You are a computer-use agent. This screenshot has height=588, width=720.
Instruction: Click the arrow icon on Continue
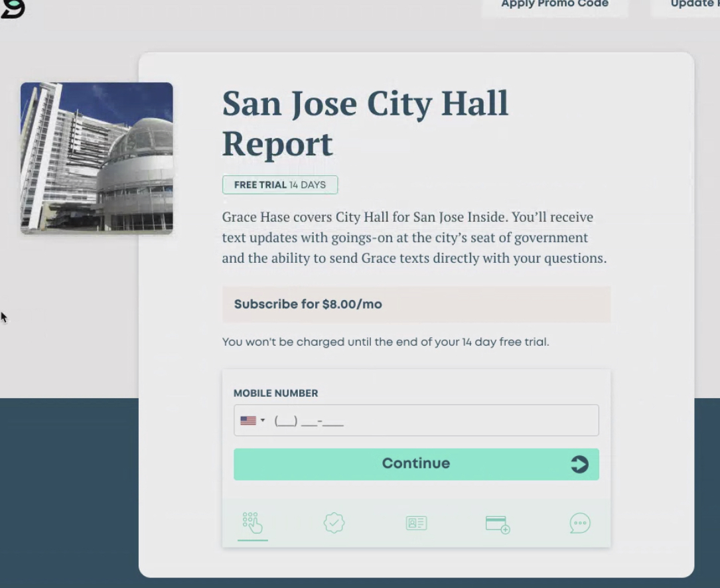pyautogui.click(x=579, y=464)
